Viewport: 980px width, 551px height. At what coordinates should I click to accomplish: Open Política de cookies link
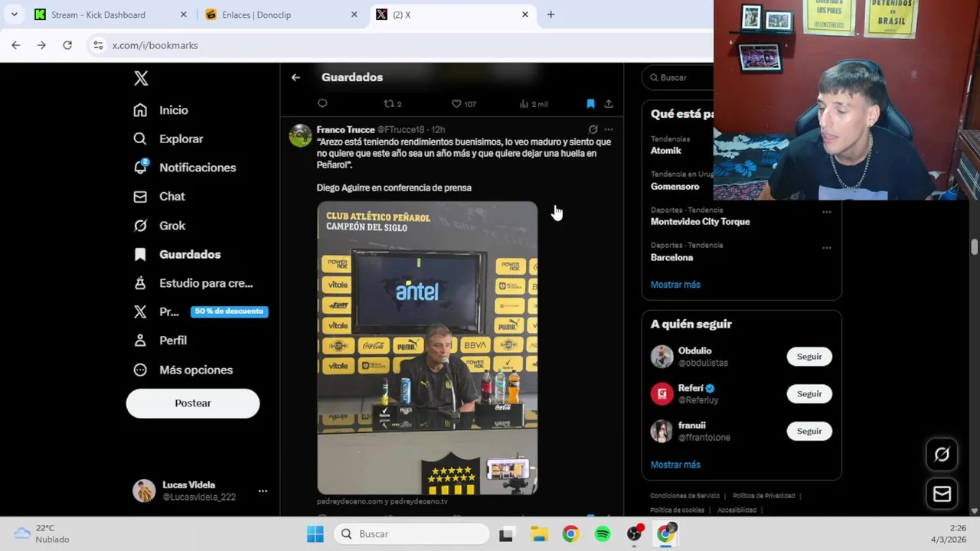677,510
